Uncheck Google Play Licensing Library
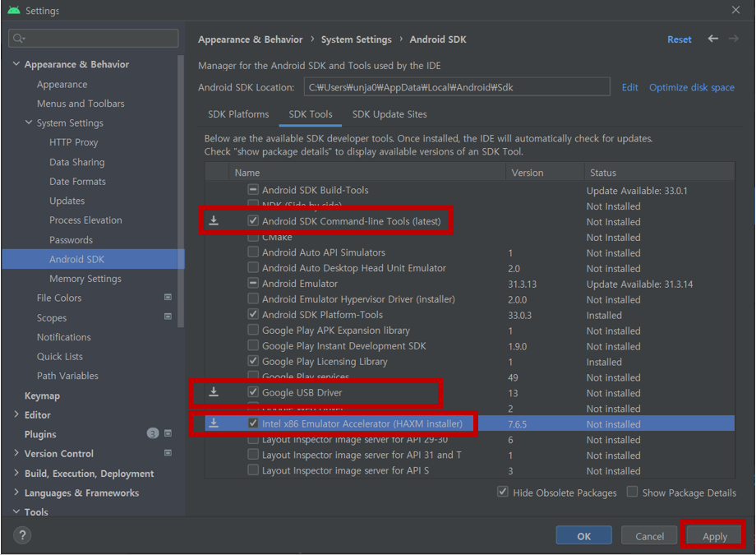The width and height of the screenshot is (756, 555). 252,360
